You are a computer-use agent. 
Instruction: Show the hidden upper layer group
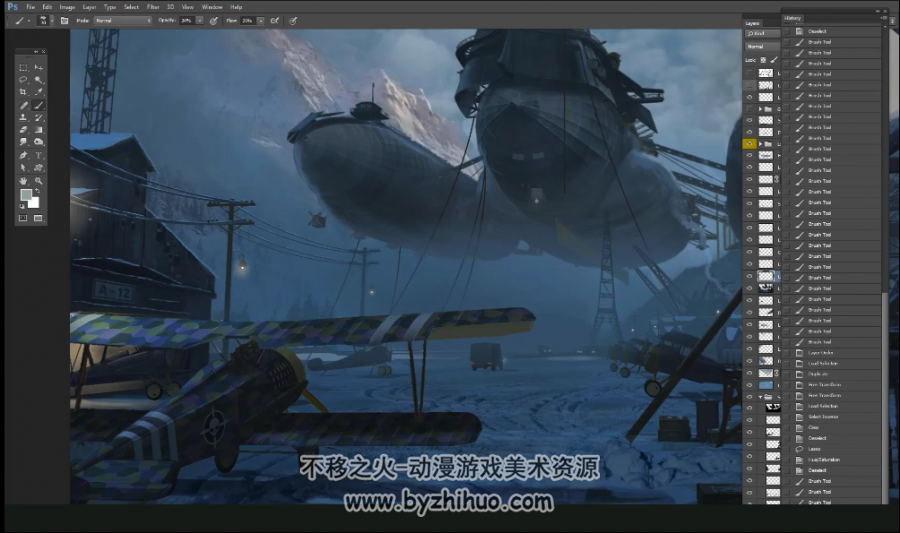[x=749, y=108]
